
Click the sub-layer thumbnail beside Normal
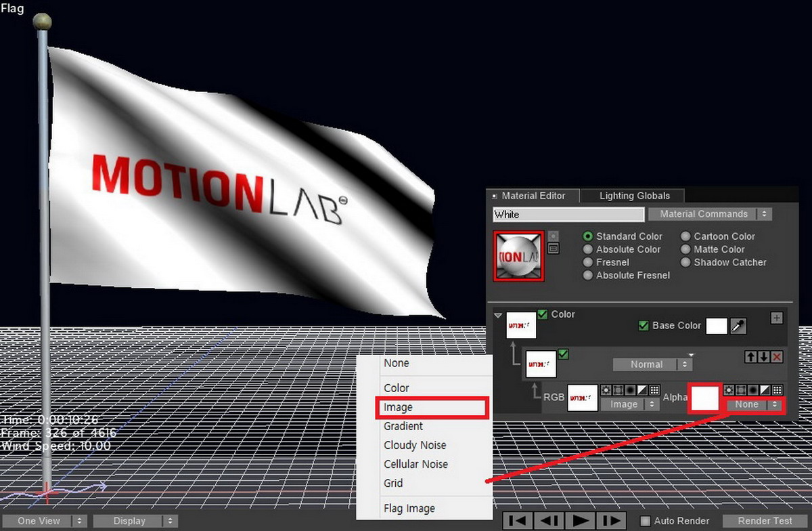coord(541,364)
